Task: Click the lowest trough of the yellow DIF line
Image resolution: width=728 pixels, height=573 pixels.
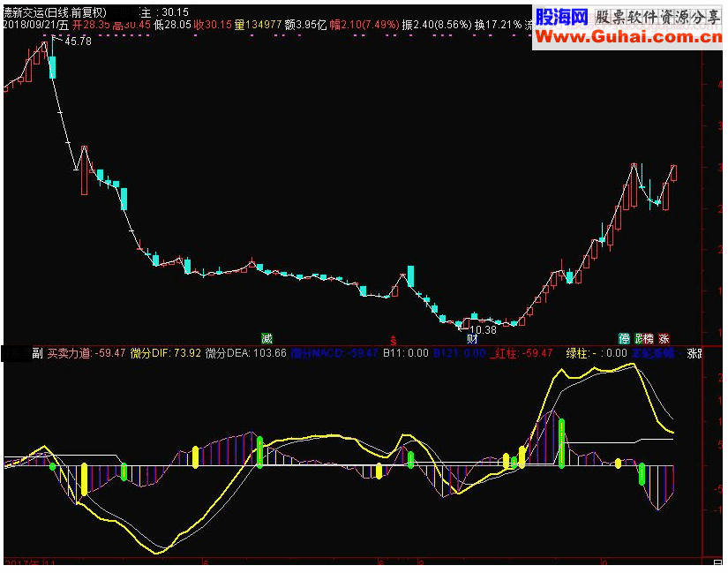Action: pos(156,553)
